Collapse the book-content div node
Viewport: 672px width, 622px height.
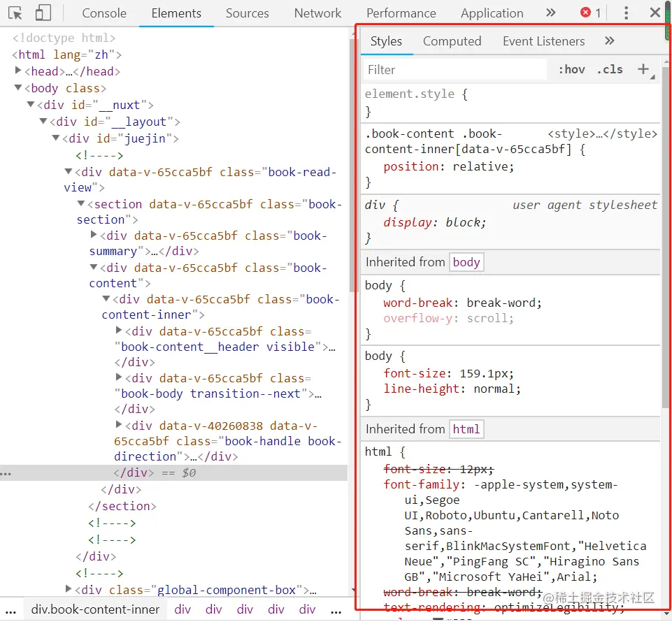click(94, 267)
